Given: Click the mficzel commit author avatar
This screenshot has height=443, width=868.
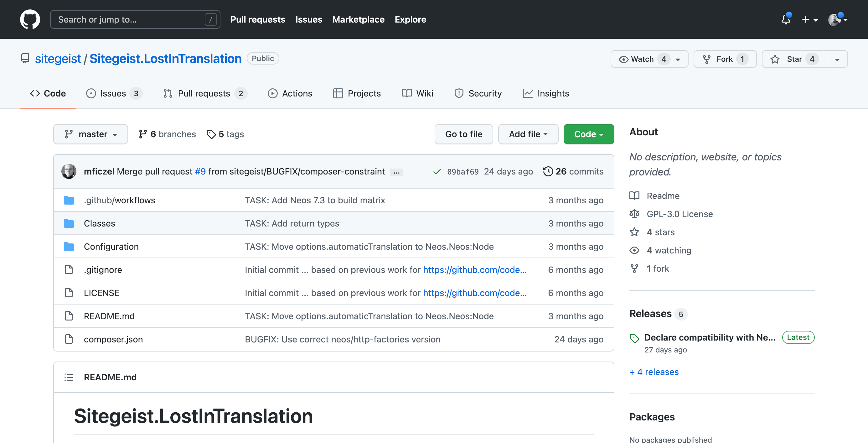Looking at the screenshot, I should click(x=69, y=172).
